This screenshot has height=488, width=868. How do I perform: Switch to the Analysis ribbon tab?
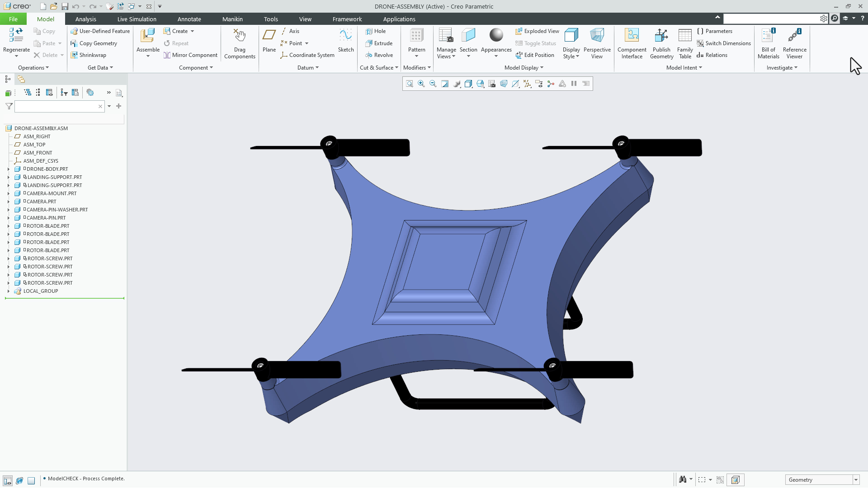coord(85,19)
